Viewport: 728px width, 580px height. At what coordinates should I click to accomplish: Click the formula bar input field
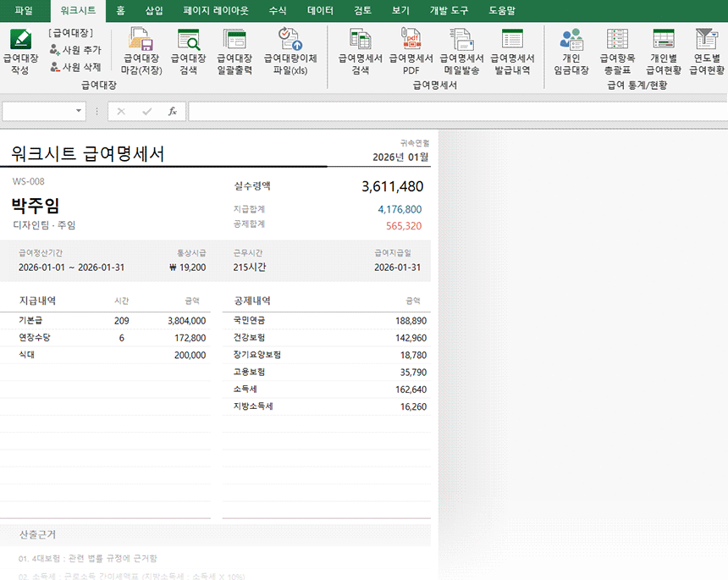coord(457,111)
